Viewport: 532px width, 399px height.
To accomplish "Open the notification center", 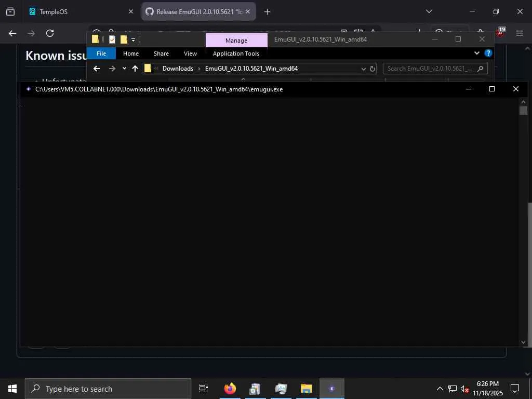I will click(515, 389).
